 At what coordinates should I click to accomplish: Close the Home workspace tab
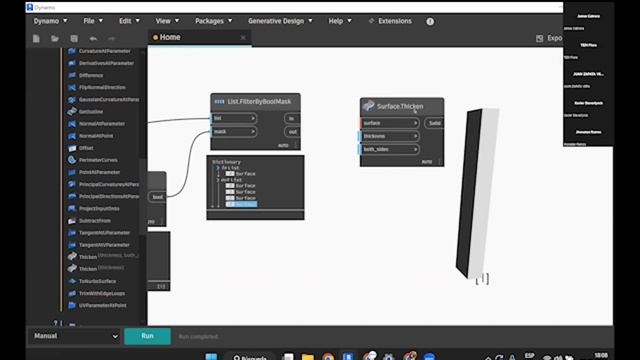(243, 38)
